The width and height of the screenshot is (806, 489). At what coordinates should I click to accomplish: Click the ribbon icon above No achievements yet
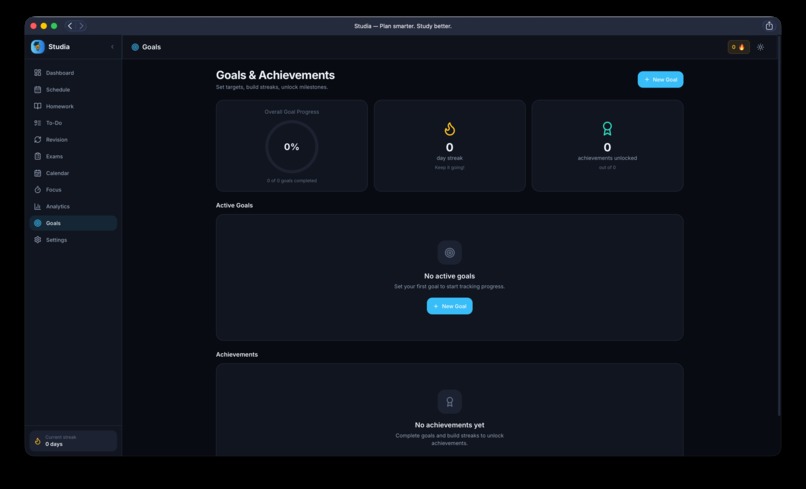point(450,402)
